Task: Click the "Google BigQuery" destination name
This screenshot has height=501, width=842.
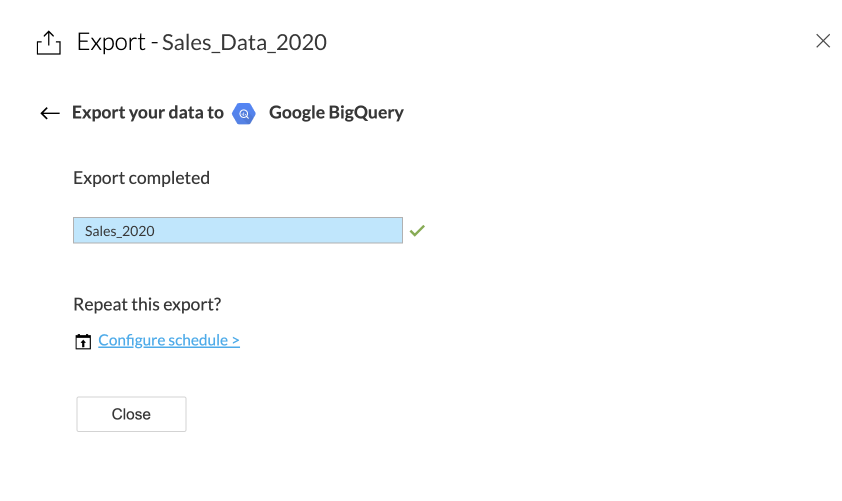Action: click(x=336, y=112)
